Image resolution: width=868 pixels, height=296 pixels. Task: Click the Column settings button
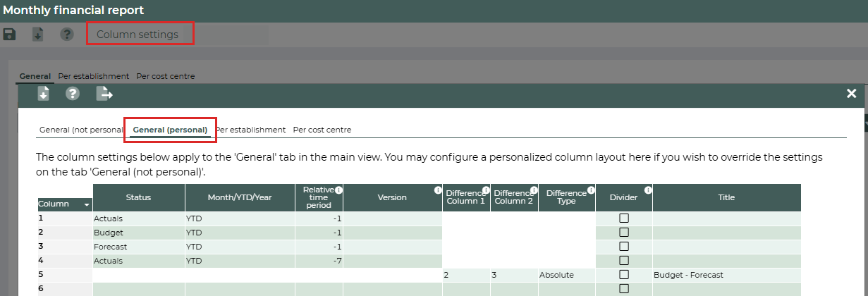[140, 34]
